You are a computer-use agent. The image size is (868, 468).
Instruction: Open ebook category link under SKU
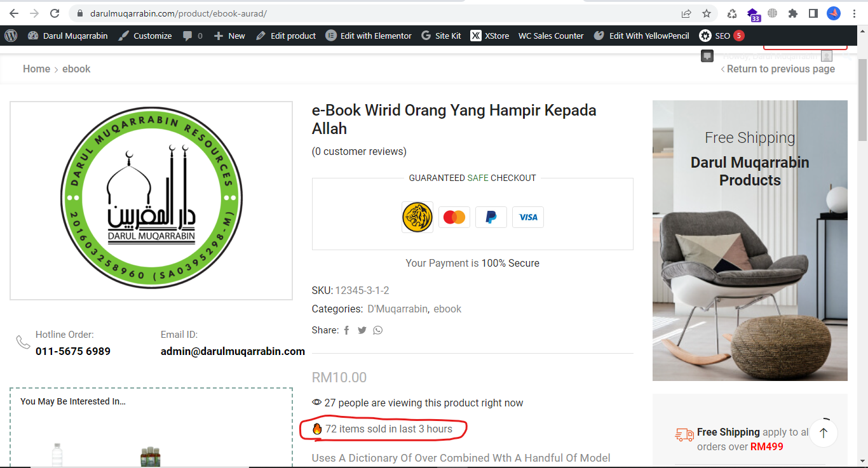point(447,309)
